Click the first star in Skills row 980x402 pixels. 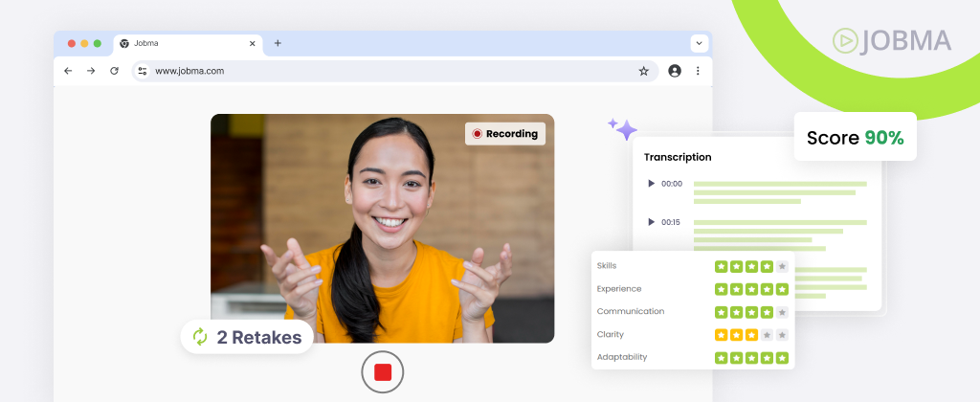tap(722, 267)
